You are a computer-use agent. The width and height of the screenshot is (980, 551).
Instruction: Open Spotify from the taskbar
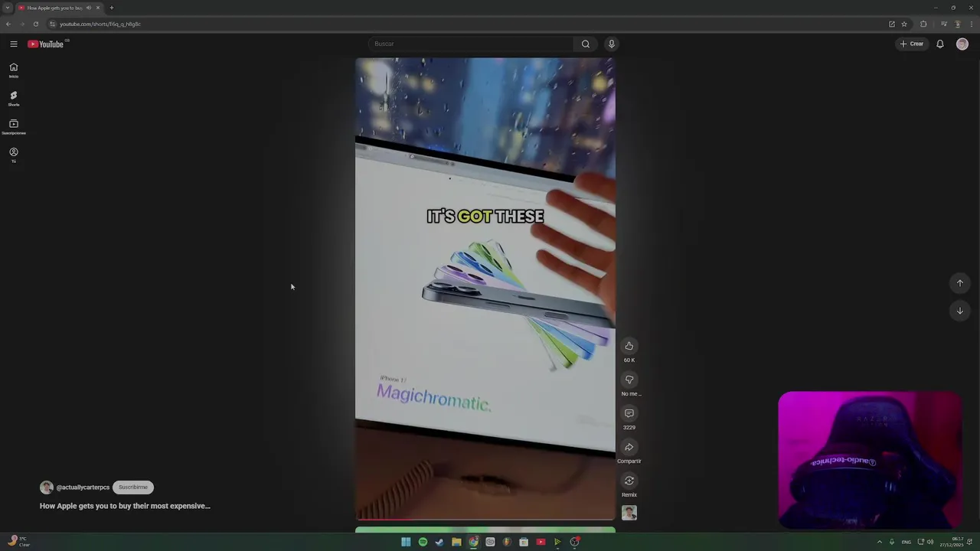[423, 542]
